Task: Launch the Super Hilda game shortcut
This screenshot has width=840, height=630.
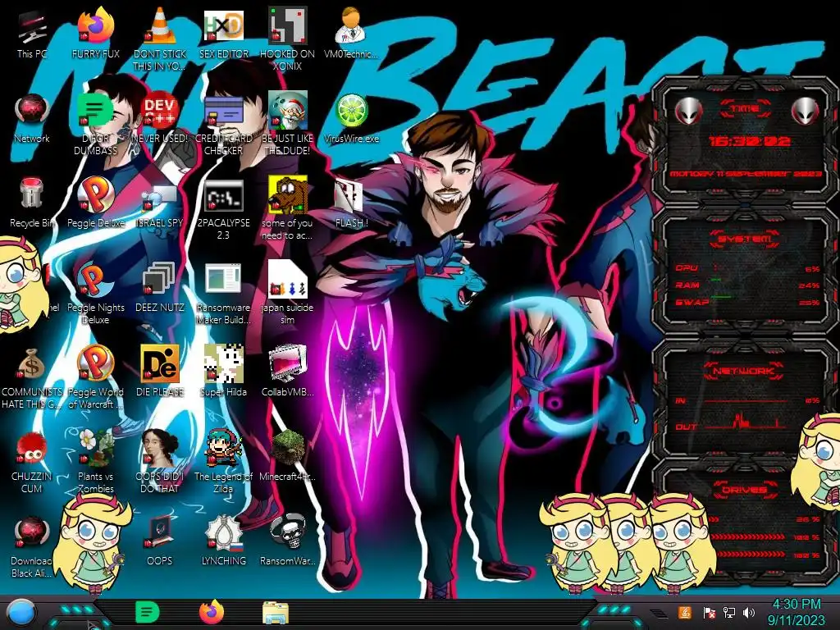Action: [x=223, y=372]
